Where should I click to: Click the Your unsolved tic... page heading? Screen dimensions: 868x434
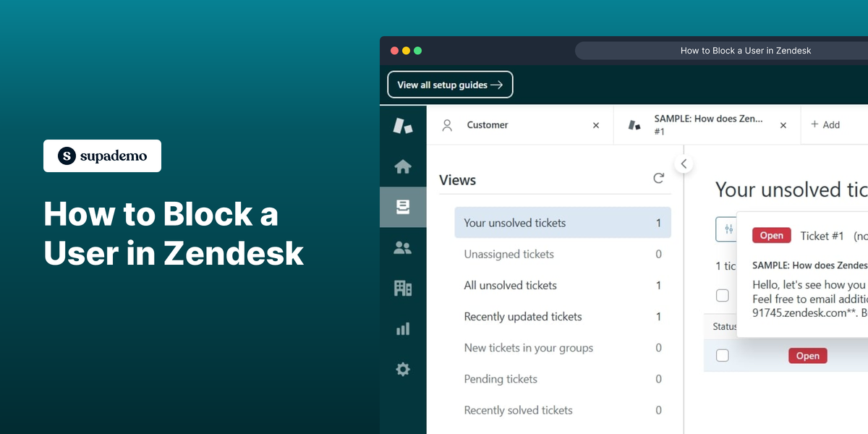(791, 190)
